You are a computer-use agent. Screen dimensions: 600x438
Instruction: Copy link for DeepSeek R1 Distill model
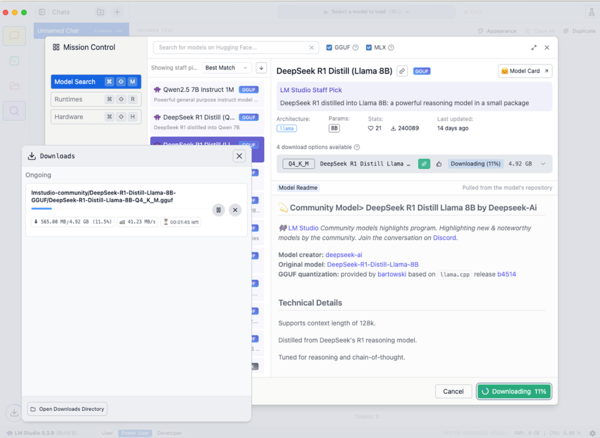click(x=402, y=71)
